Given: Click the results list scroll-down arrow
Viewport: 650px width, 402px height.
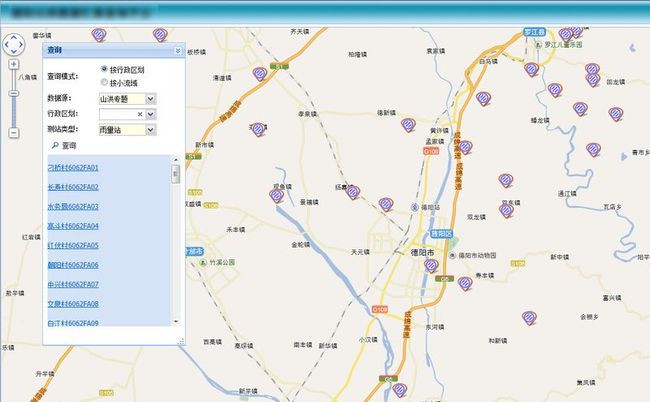Looking at the screenshot, I should 176,321.
